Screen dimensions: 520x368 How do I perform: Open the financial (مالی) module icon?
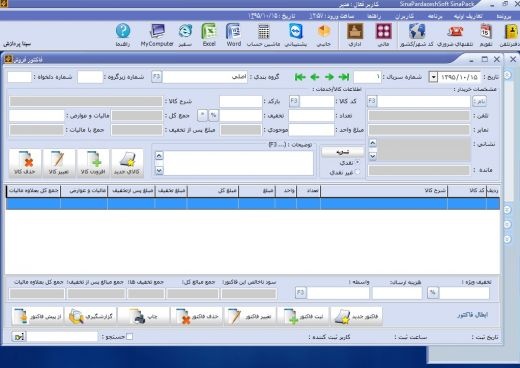coord(383,35)
